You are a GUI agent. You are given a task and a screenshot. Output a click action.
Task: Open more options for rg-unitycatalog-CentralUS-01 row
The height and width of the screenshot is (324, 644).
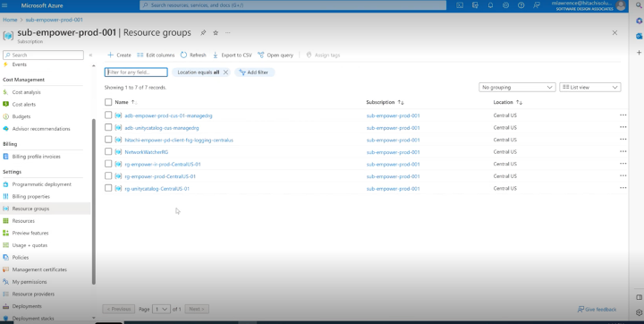click(623, 188)
